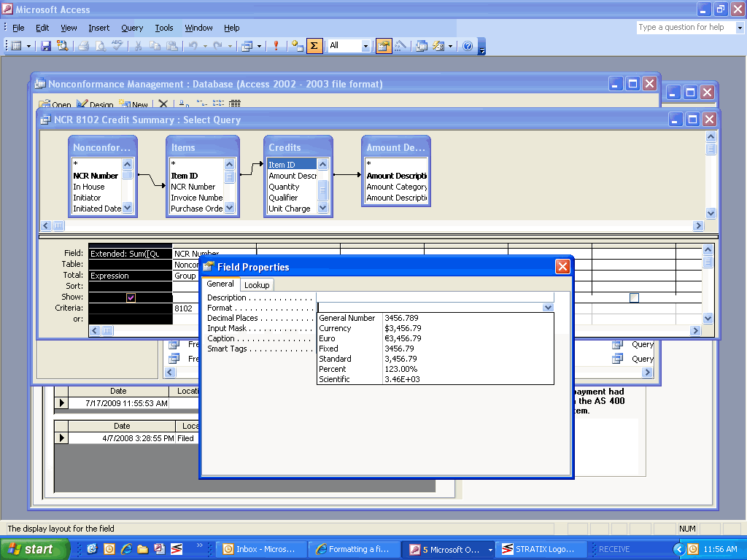Switch to the Inbox Outlook taskbar button
The height and width of the screenshot is (560, 747).
[x=260, y=549]
